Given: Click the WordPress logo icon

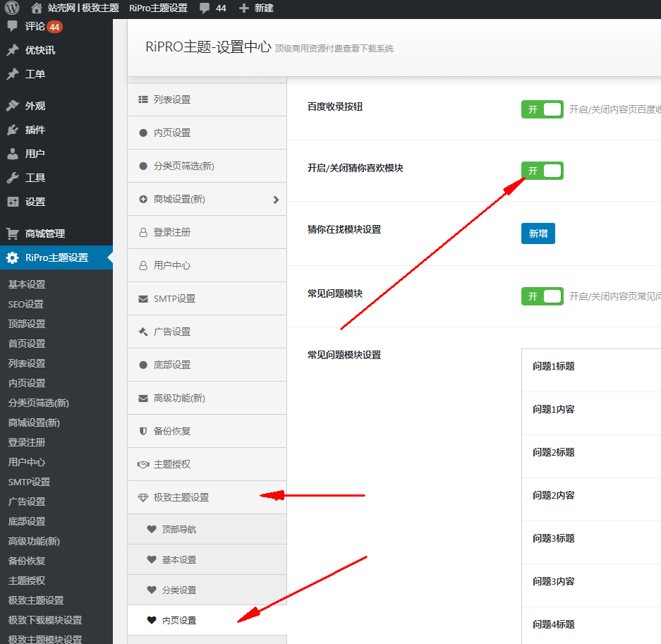Looking at the screenshot, I should pos(12,8).
